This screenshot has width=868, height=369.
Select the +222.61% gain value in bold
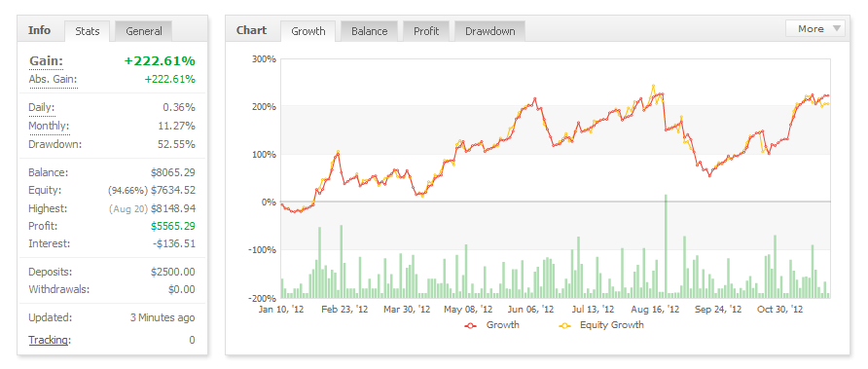tap(160, 61)
